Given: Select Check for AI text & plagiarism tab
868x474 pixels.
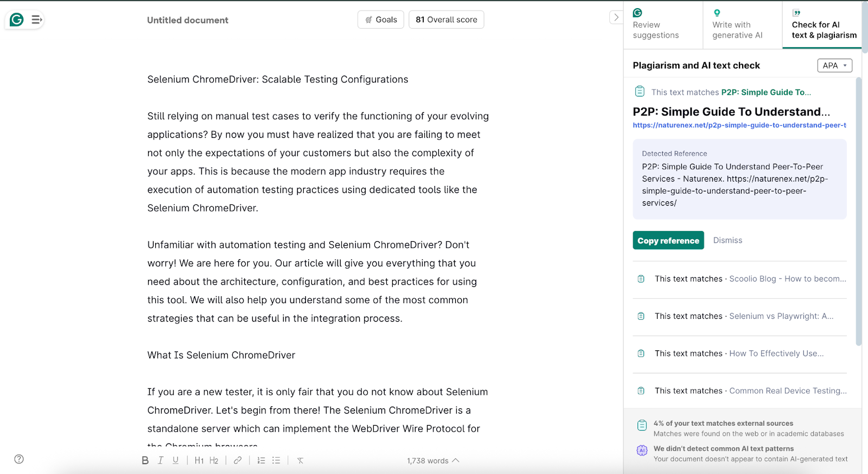Looking at the screenshot, I should coord(822,25).
